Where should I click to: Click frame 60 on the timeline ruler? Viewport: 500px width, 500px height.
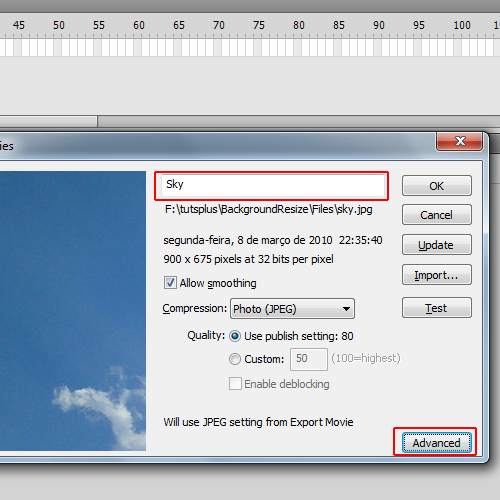tap(139, 25)
